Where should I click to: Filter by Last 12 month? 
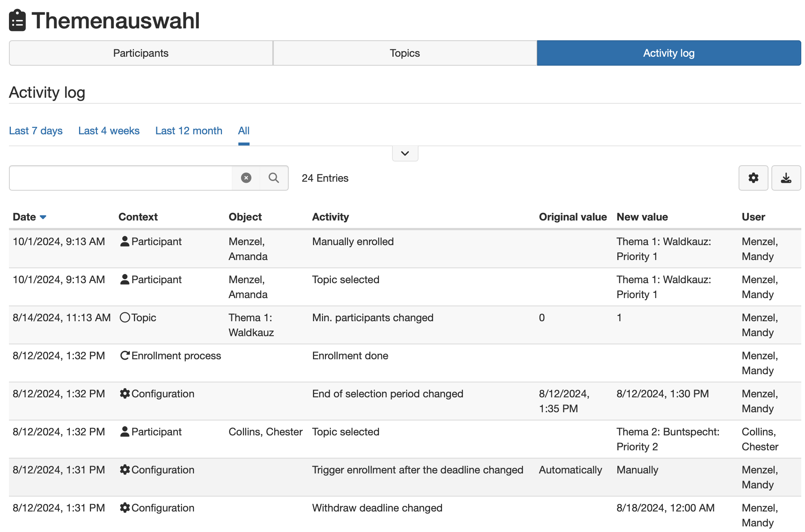[189, 131]
